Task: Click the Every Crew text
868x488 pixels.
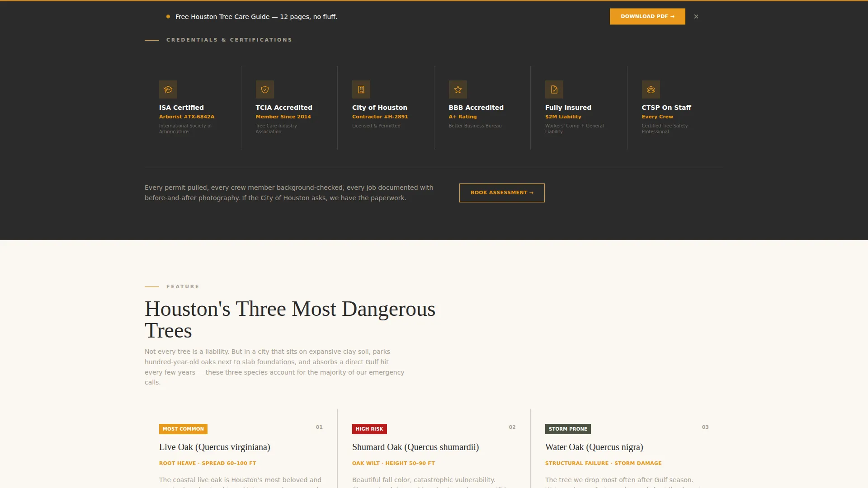Action: coord(657,117)
